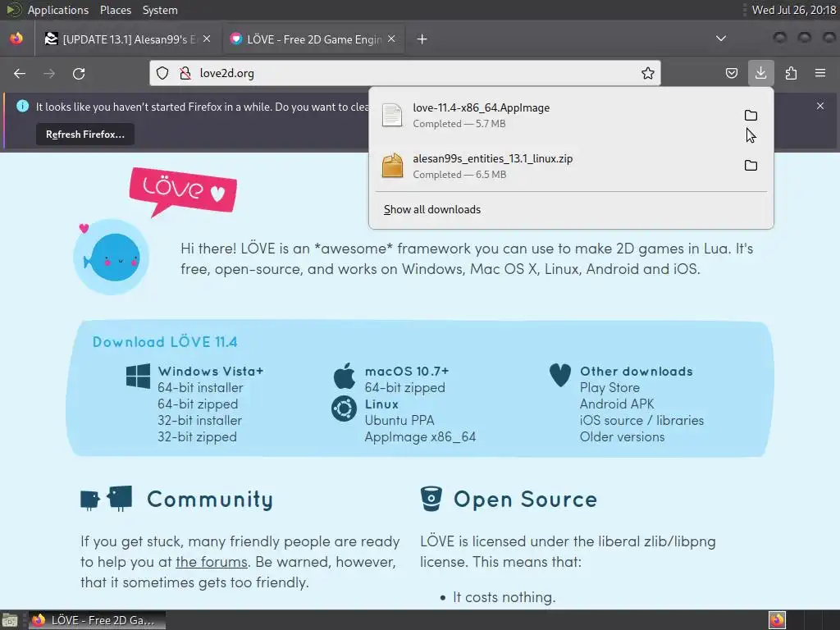Download Windows 32-bit zipped
The width and height of the screenshot is (840, 630).
197,437
